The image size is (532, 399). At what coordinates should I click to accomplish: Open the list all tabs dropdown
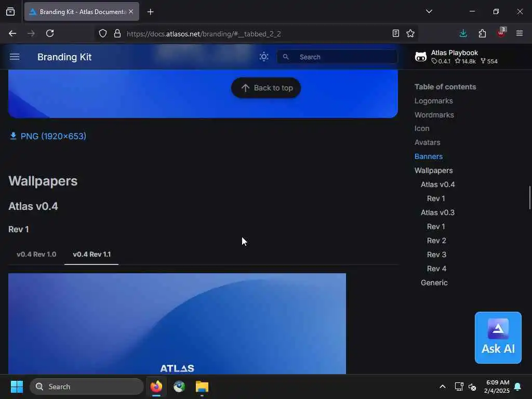(429, 11)
